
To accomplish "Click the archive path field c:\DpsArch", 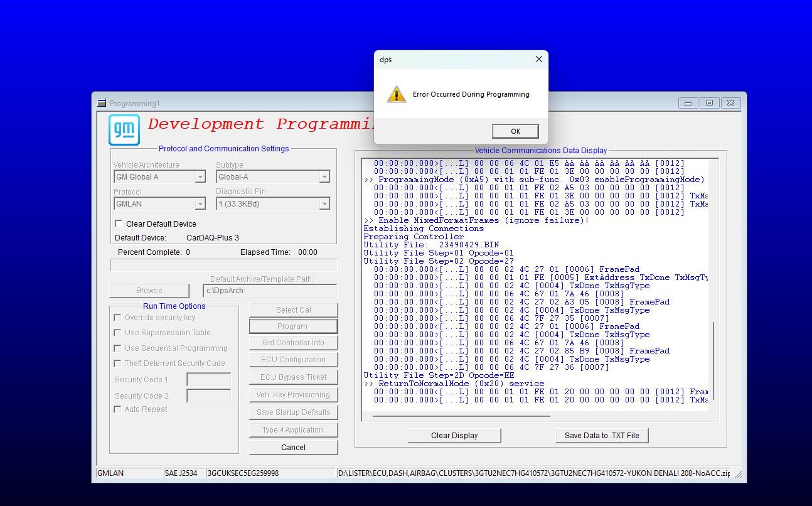I will coord(270,291).
